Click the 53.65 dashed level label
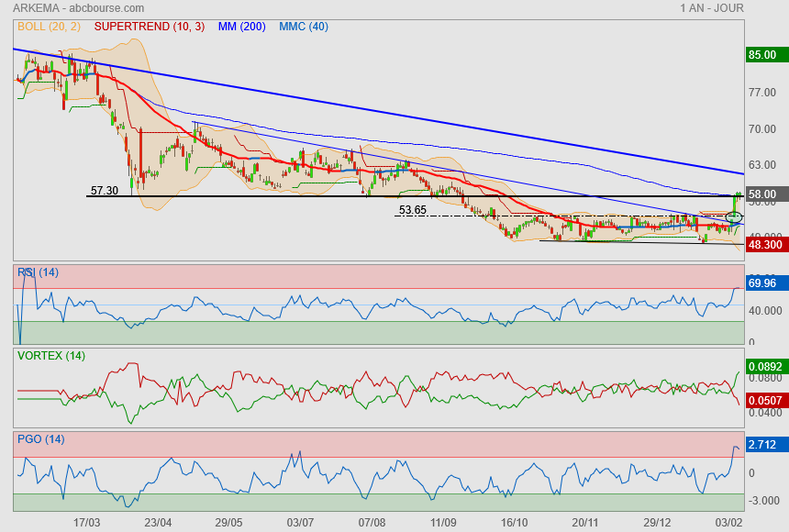 click(412, 210)
